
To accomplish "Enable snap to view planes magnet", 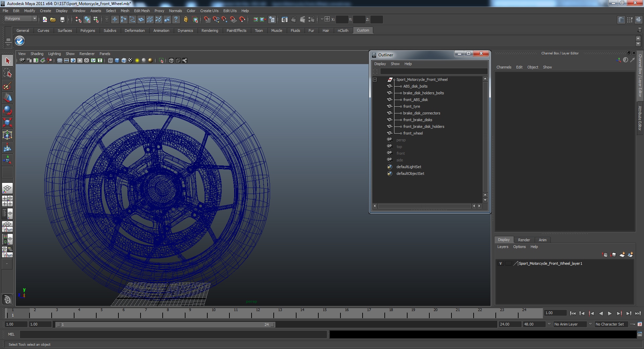I will point(233,19).
